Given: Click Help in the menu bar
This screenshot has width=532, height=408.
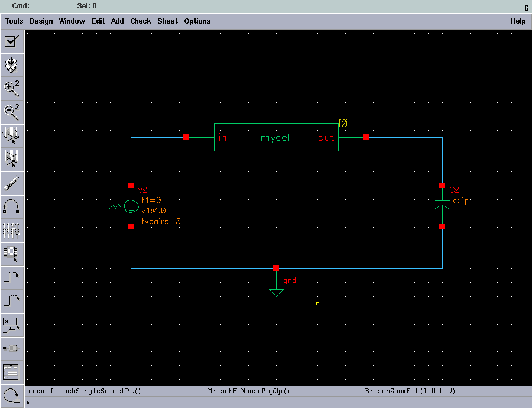Looking at the screenshot, I should tap(518, 21).
